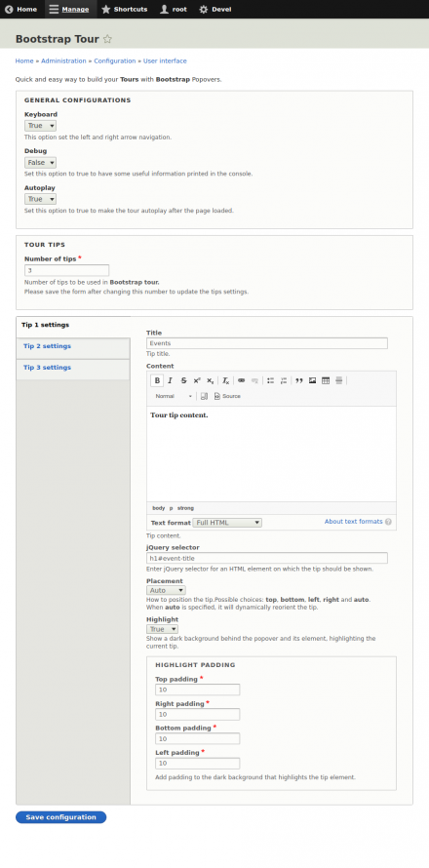Insert a block quote in the editor
429x868 pixels.
click(x=299, y=380)
